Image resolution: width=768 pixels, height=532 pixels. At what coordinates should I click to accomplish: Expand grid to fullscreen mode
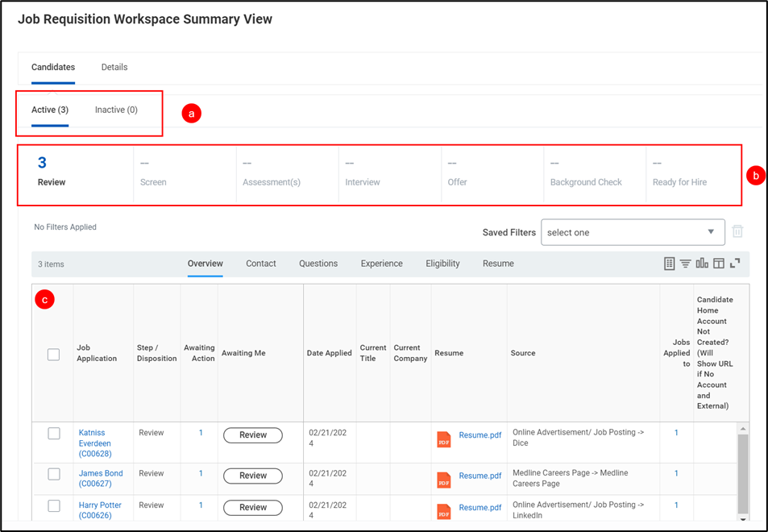[x=734, y=264]
